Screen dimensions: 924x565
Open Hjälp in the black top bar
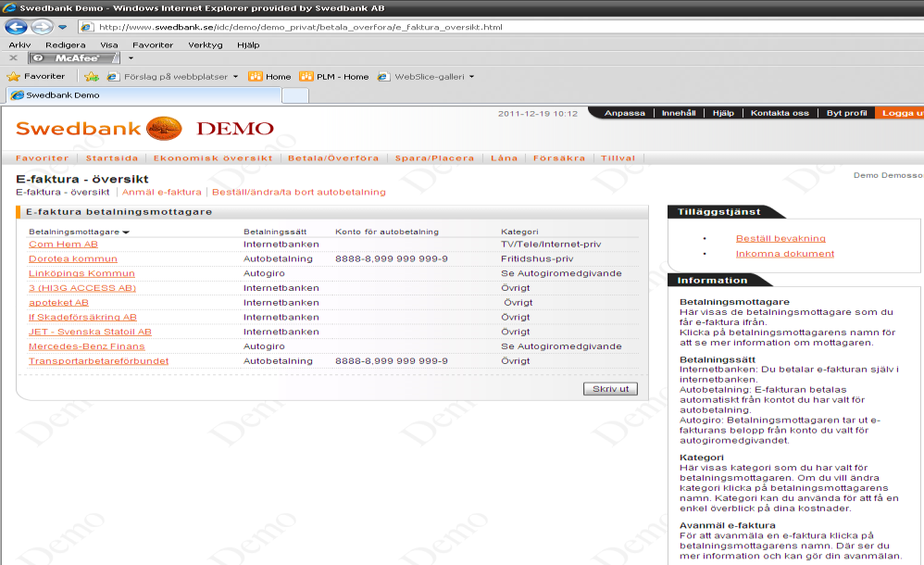[x=723, y=113]
